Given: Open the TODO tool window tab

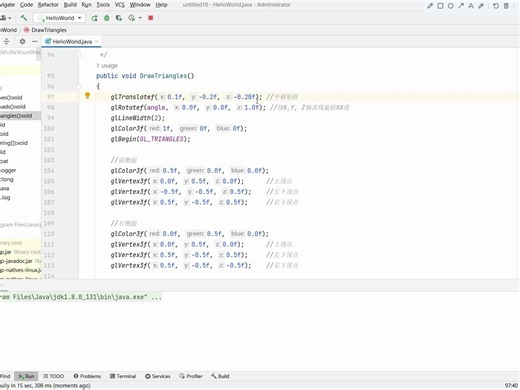Looking at the screenshot, I should (x=54, y=376).
